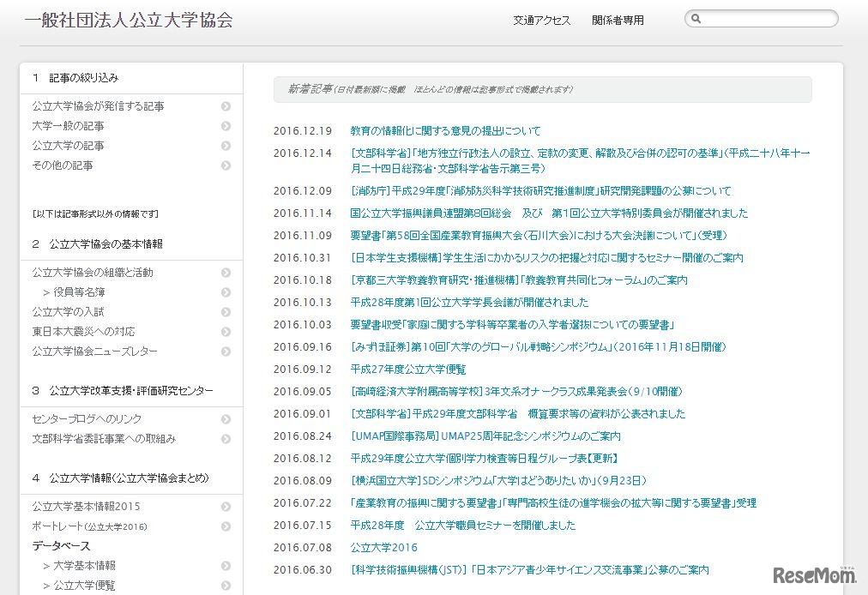The width and height of the screenshot is (868, 595).
Task: Open 公立大学協会ニューズレター sidebar link
Action: click(94, 352)
